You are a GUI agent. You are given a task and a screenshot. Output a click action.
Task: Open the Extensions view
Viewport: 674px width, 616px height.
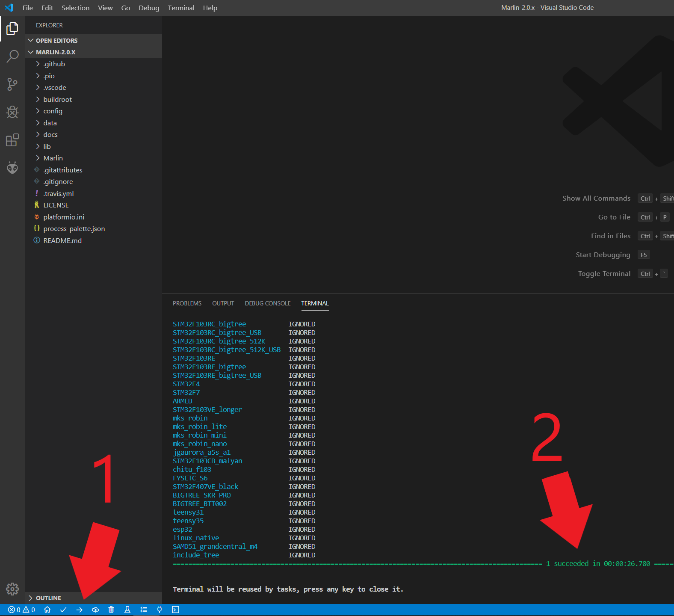[12, 140]
